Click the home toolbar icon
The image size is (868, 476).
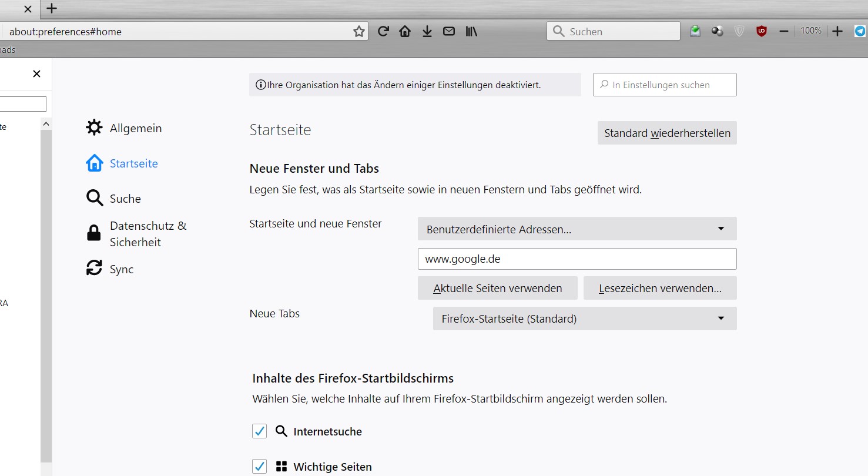pos(405,31)
